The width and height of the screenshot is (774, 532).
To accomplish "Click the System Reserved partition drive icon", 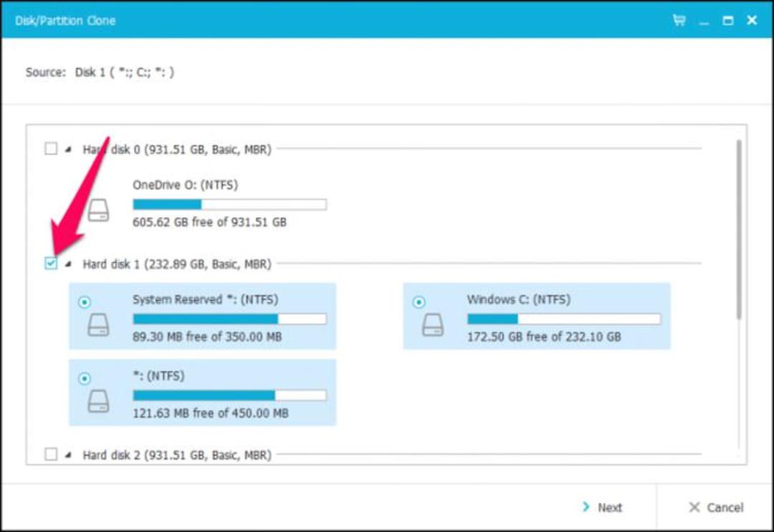I will click(98, 325).
